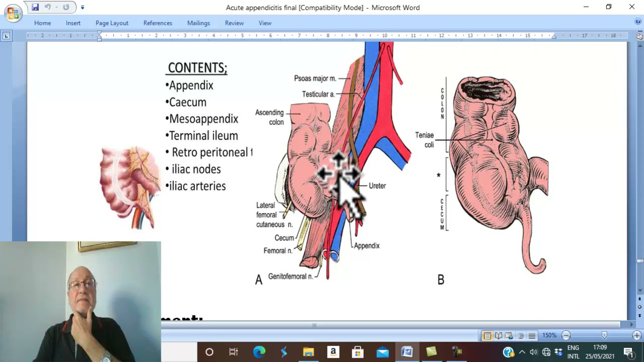Open the View ribbon tab
644x362 pixels.
pyautogui.click(x=265, y=23)
